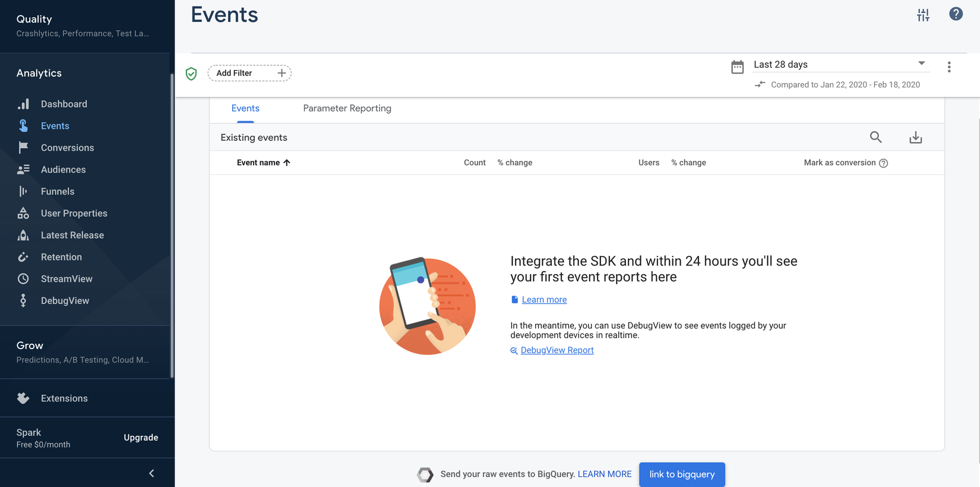The image size is (980, 487).
Task: Click LEARN MORE about BigQuery
Action: click(605, 475)
